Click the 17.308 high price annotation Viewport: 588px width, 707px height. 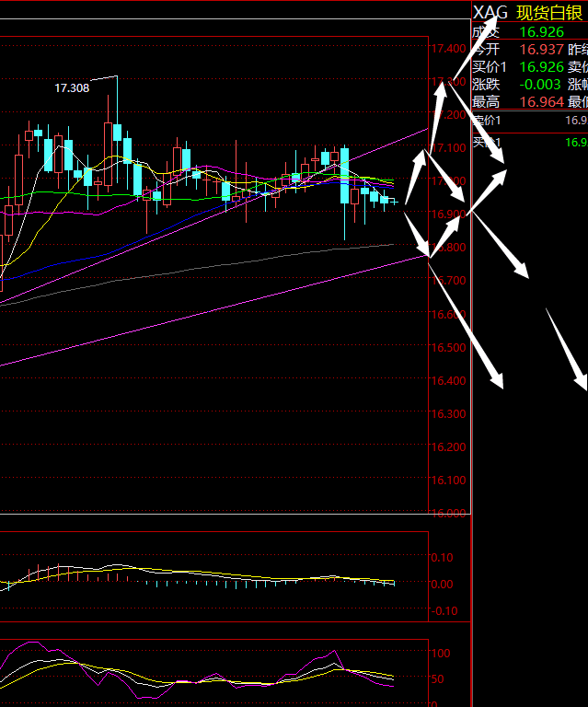point(72,88)
